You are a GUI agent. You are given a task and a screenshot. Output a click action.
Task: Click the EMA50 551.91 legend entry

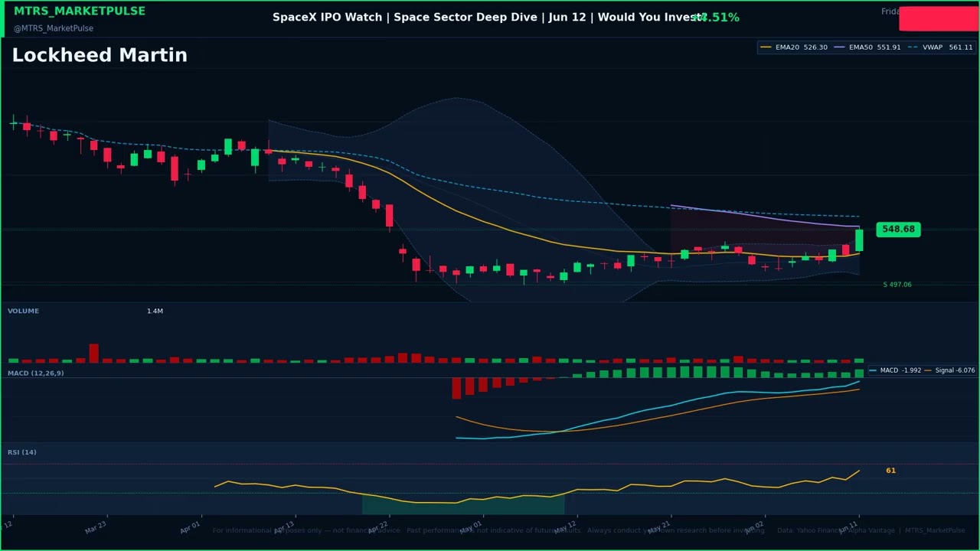[867, 47]
